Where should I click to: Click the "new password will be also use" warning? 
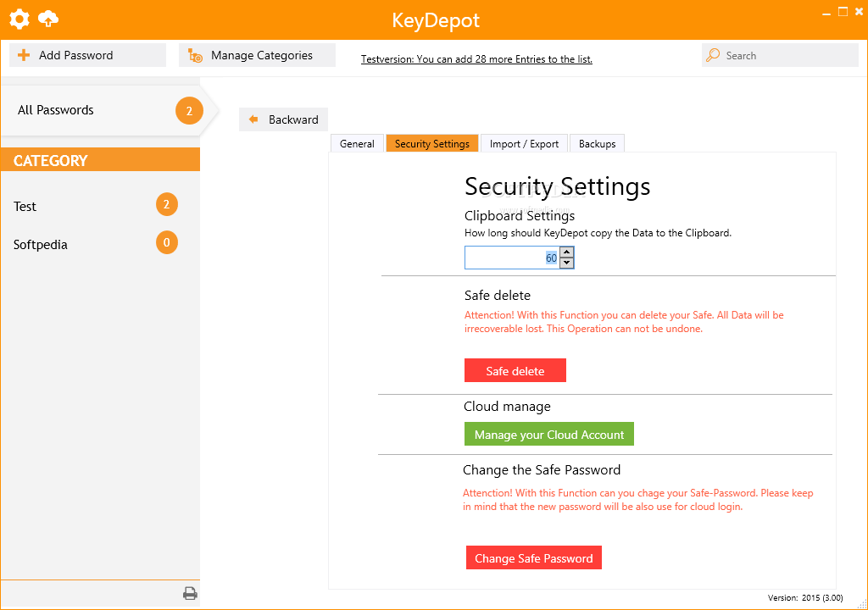(637, 500)
